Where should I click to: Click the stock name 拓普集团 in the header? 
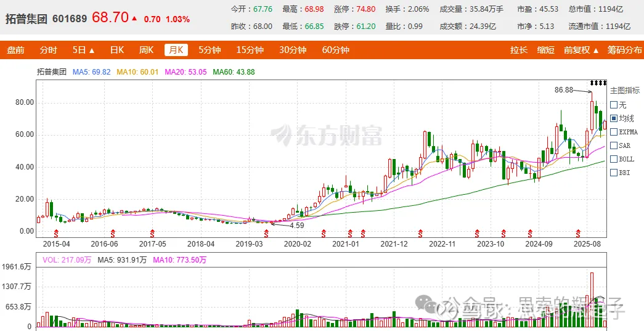tap(26, 18)
